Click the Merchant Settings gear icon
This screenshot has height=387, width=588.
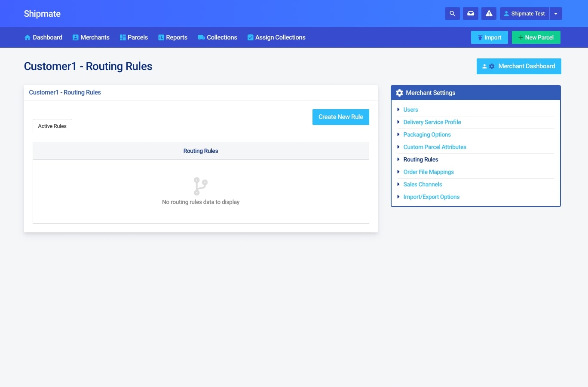399,93
